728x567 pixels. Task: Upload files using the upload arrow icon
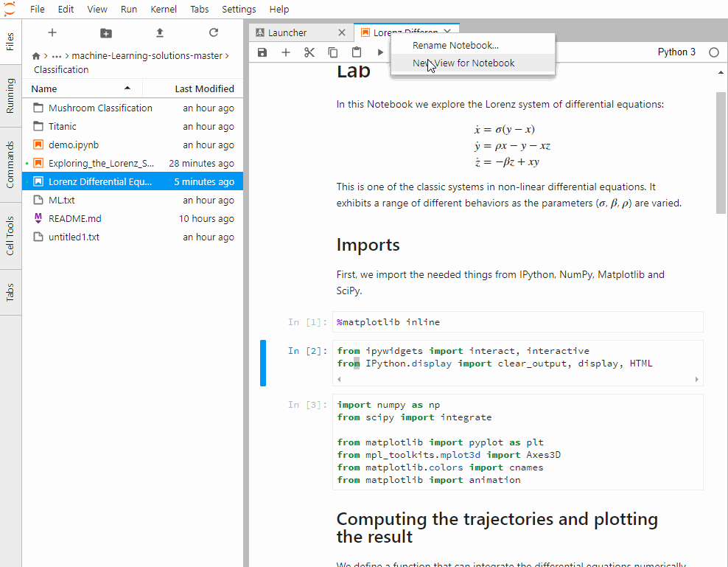point(158,32)
